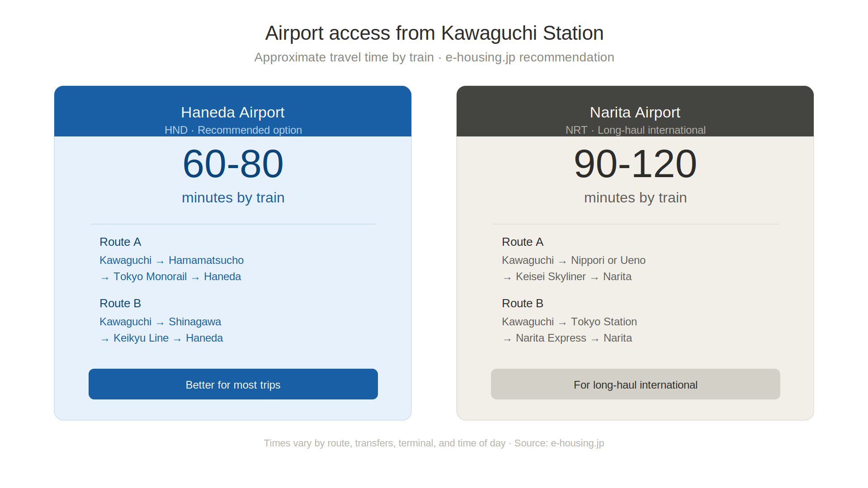Viewport: 868px width, 488px height.
Task: Click the 'Times vary by route' footer note
Action: click(x=434, y=443)
